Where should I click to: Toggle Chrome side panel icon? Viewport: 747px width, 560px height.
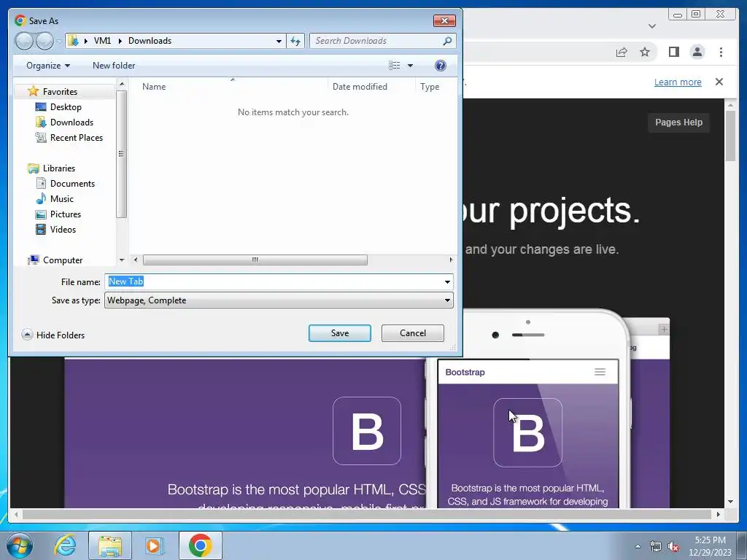click(673, 52)
